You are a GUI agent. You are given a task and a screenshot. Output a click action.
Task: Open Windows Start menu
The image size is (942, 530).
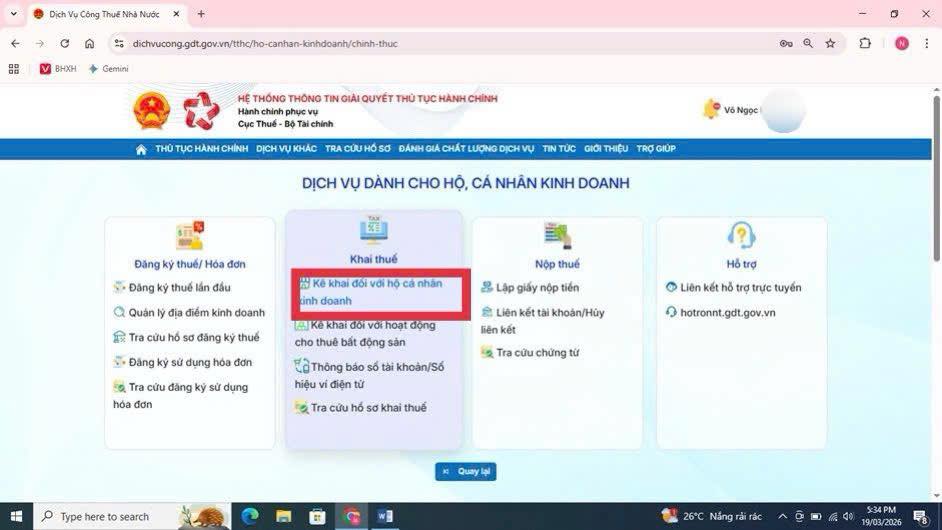[x=16, y=516]
